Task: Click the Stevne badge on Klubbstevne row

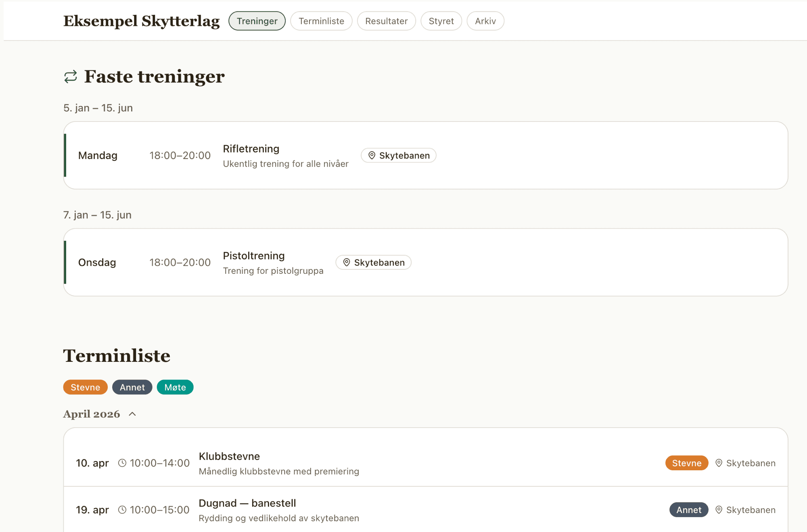Action: (x=686, y=463)
